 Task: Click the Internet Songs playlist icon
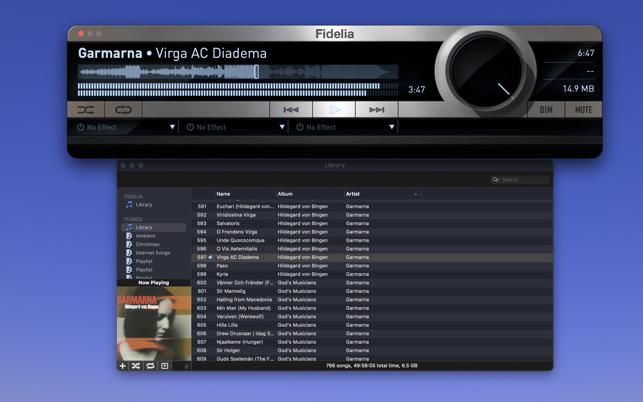(129, 253)
